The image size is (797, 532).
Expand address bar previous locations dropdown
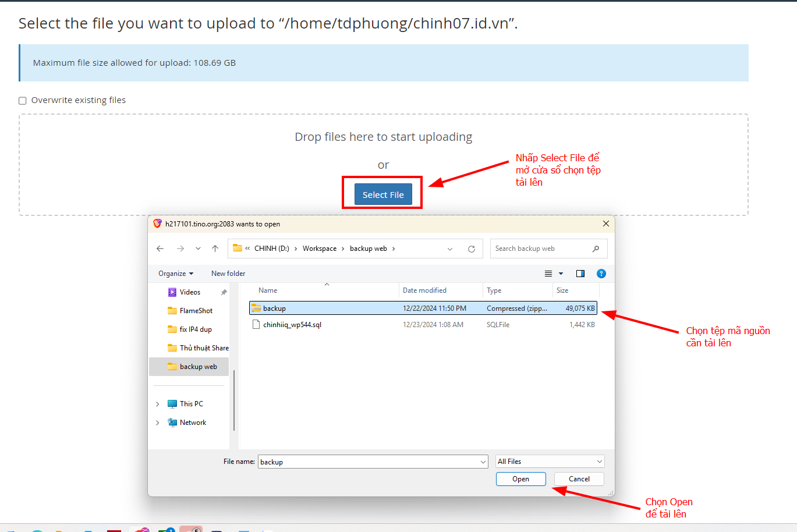click(450, 249)
